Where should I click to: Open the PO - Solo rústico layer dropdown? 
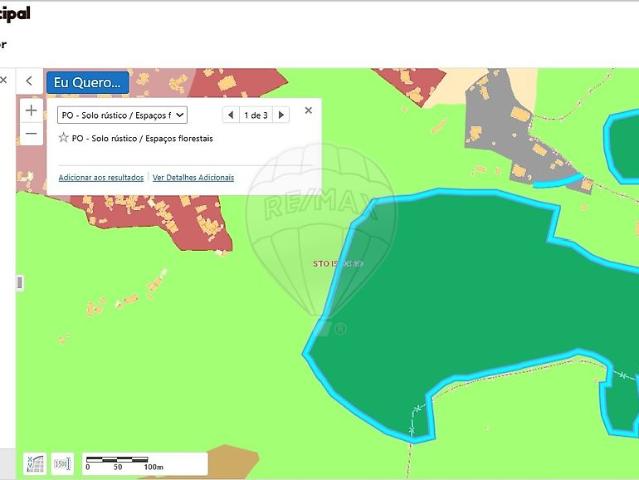tap(121, 115)
